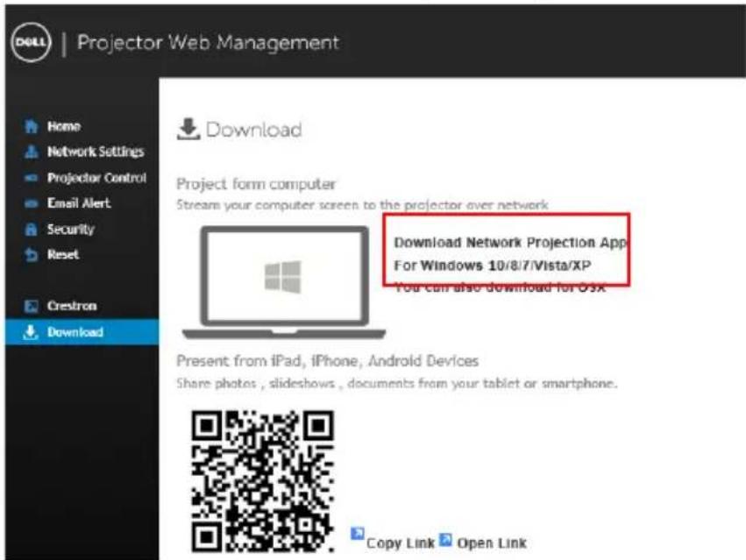Click 'Share photos, slideshows, documents' description text
Viewport: 746px width, 560px height.
397,384
